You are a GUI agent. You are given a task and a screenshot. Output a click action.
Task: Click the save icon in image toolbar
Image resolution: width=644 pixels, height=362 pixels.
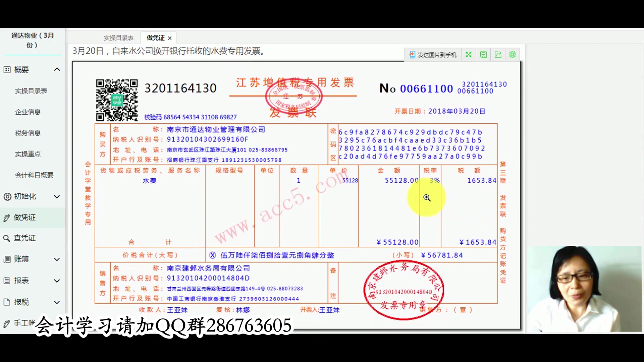click(483, 55)
